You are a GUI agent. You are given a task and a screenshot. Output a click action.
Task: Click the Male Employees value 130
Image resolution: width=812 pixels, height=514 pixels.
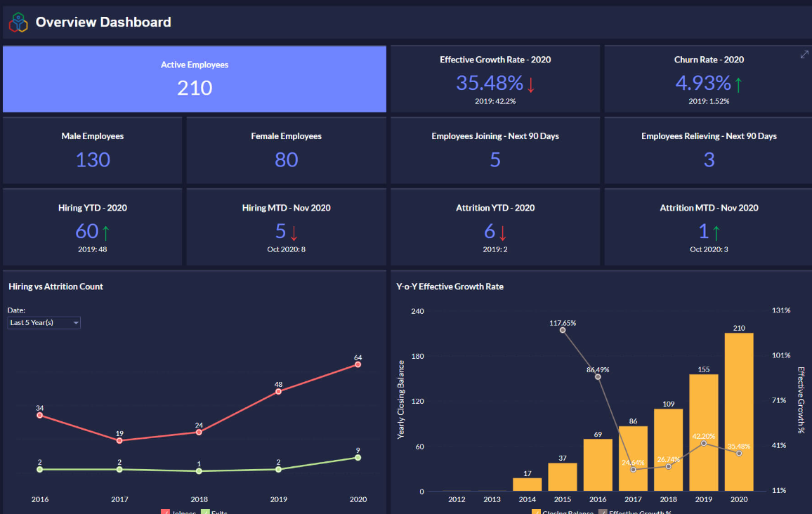(x=93, y=159)
